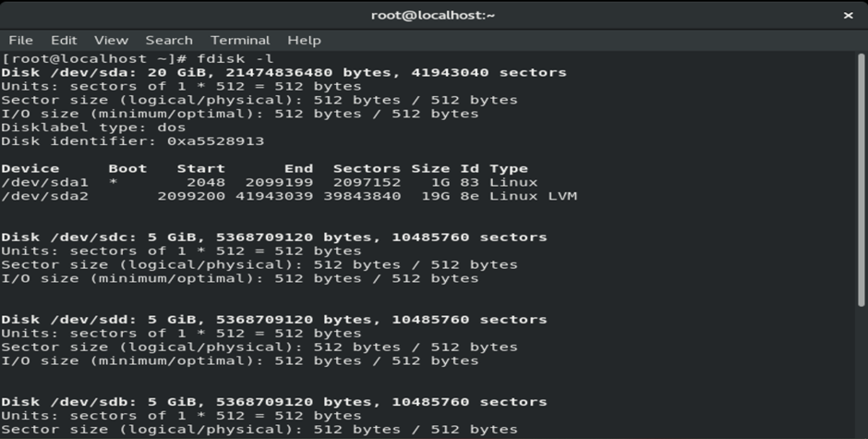Viewport: 868px width, 439px height.
Task: Click the 'Start' column header
Action: pyautogui.click(x=201, y=168)
